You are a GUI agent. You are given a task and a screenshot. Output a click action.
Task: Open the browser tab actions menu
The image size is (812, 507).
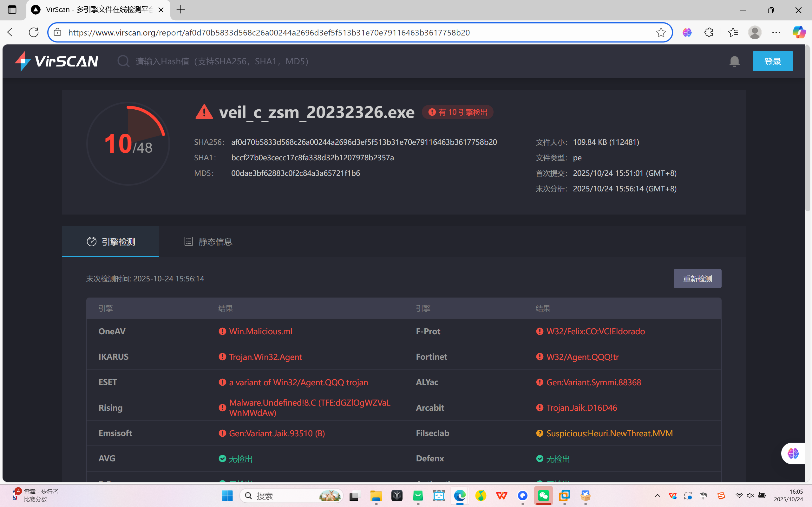point(12,10)
